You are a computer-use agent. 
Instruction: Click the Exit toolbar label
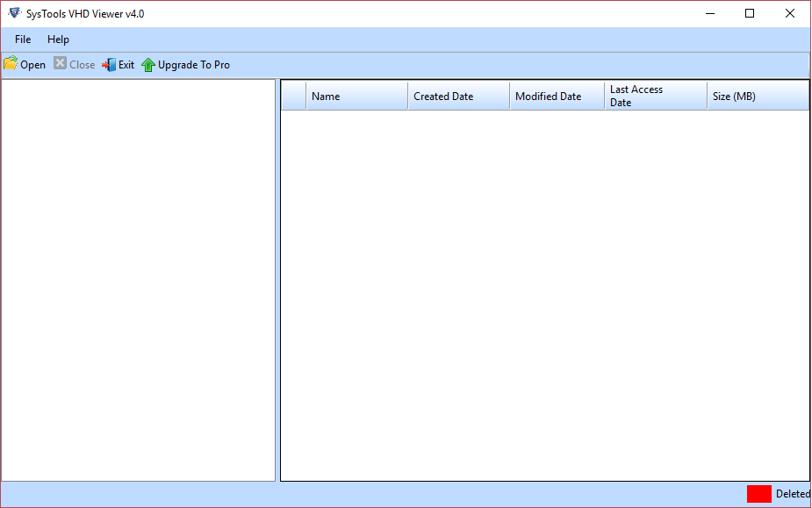(126, 65)
